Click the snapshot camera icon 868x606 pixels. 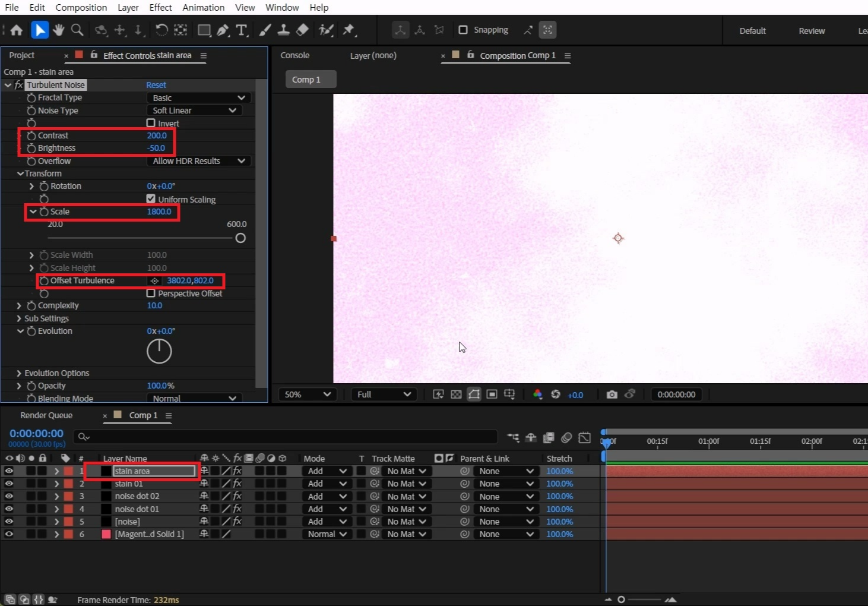pos(612,394)
